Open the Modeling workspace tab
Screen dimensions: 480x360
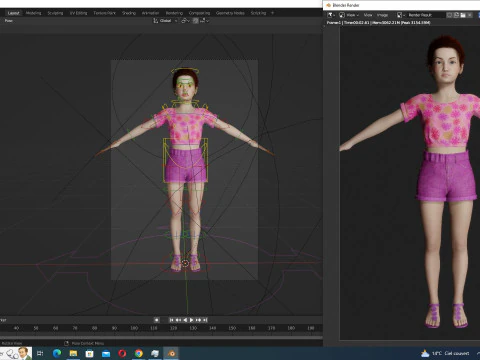[x=33, y=13]
